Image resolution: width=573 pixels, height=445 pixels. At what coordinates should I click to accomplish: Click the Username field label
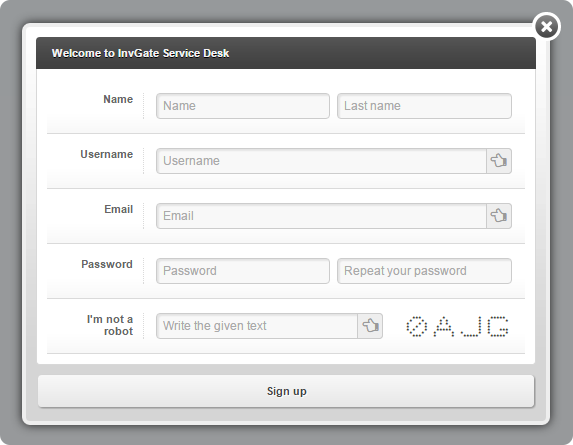point(107,154)
